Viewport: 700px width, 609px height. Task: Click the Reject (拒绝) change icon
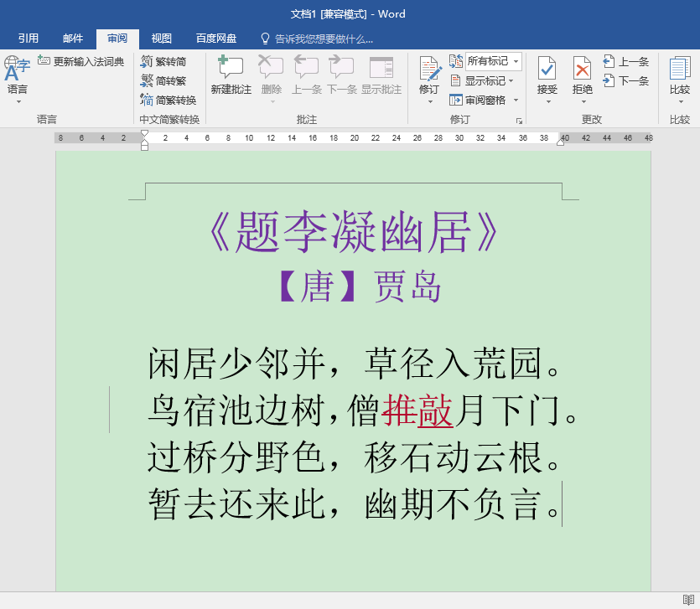coord(582,68)
